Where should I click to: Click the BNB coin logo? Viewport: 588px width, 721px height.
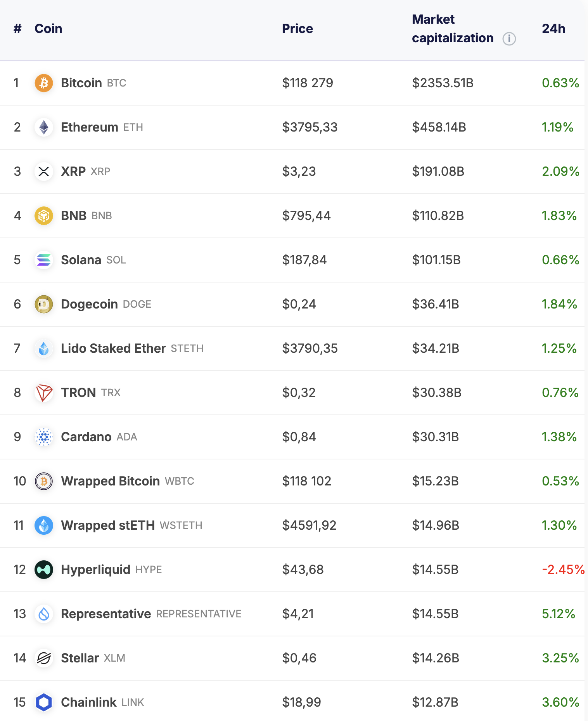tap(44, 216)
